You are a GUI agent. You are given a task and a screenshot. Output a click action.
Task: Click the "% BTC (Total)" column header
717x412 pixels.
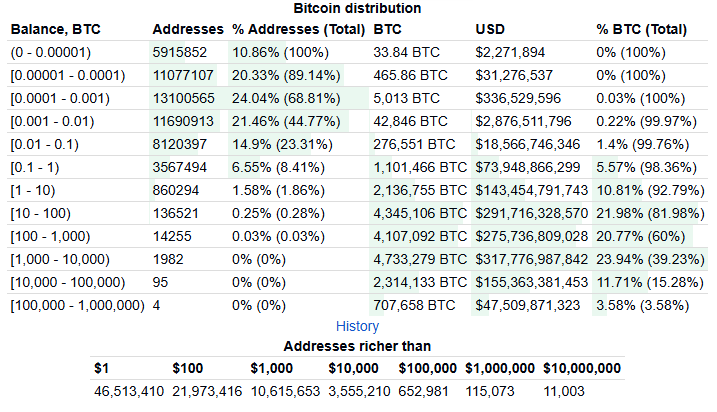coord(641,29)
